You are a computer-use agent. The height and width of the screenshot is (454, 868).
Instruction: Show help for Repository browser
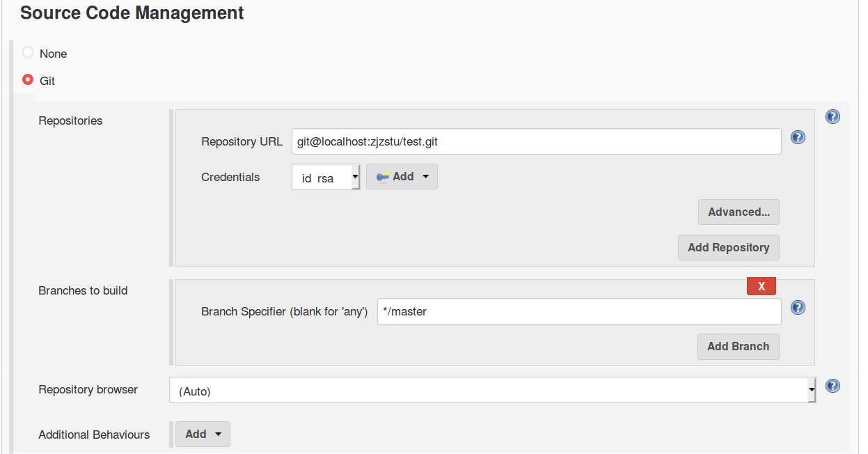[833, 386]
